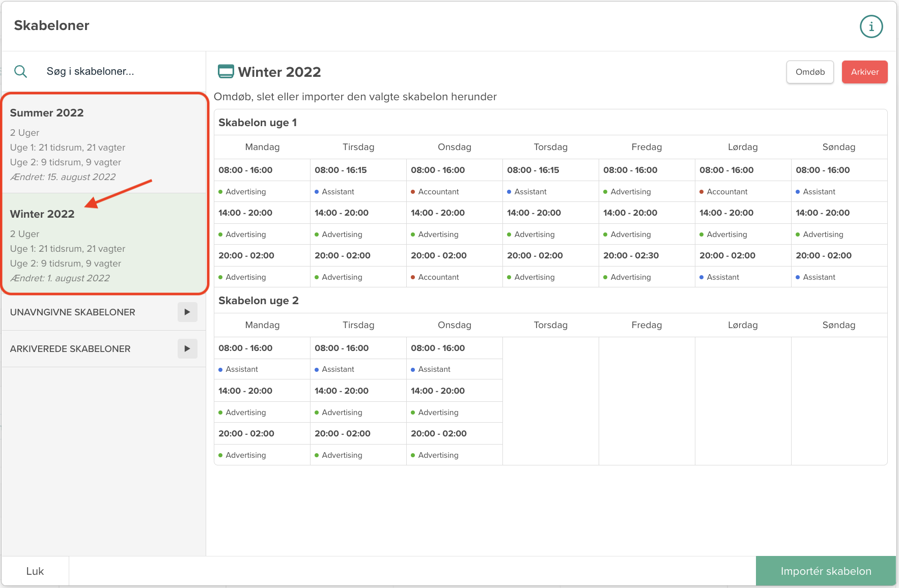Click the Skabelon uge 2 heading
Screen dimensions: 899x588
point(259,301)
